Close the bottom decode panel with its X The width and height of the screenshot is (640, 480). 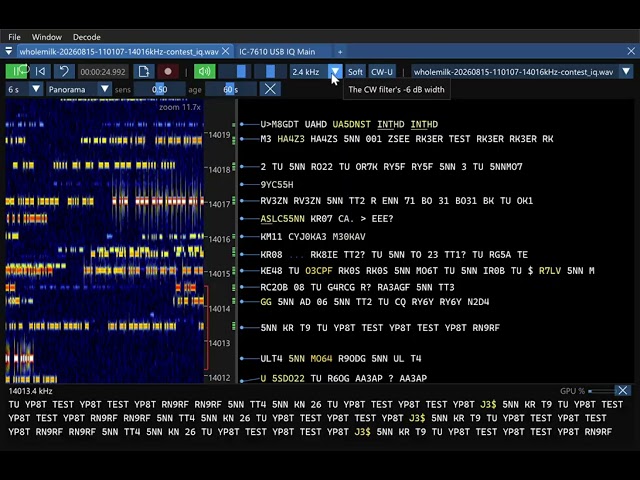(623, 391)
